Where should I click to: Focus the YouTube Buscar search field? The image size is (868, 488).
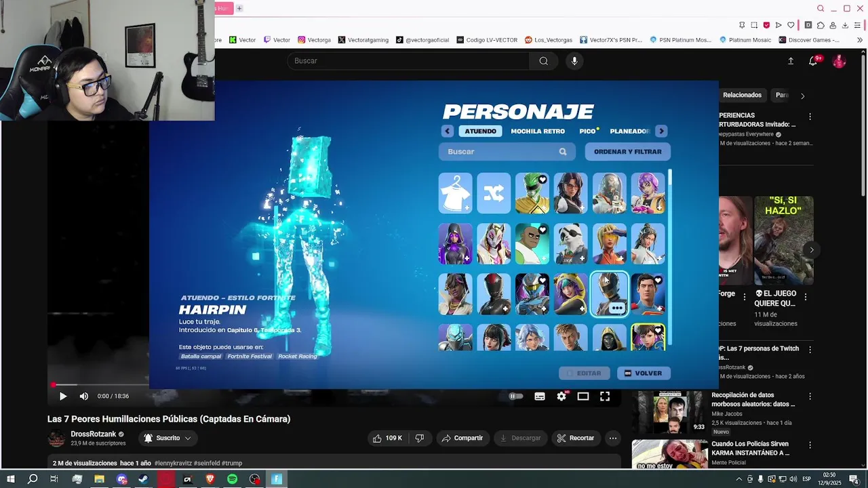tap(408, 61)
